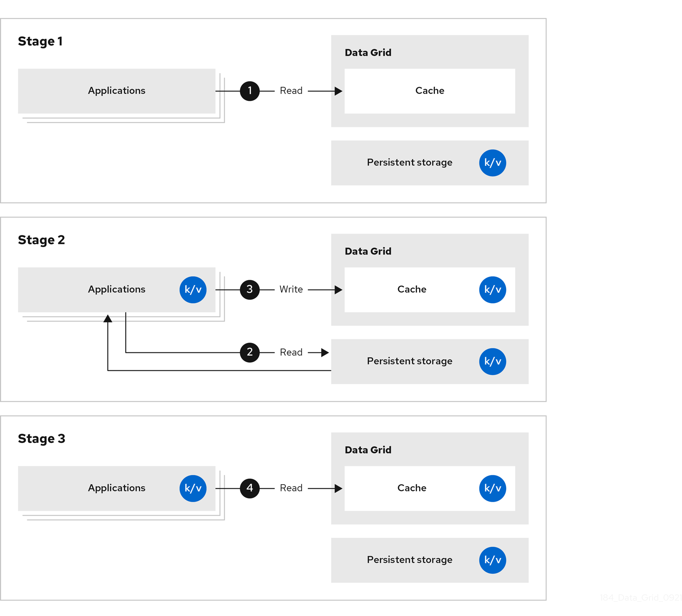Click the k/v icon in Stage 3 Applications
682x616 pixels.
click(x=193, y=488)
